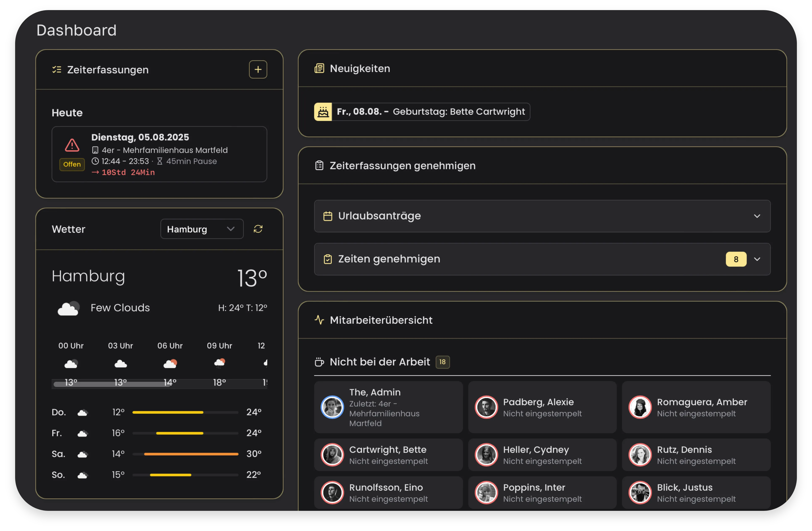Open the Padberg, Alexie employee card

[542, 407]
